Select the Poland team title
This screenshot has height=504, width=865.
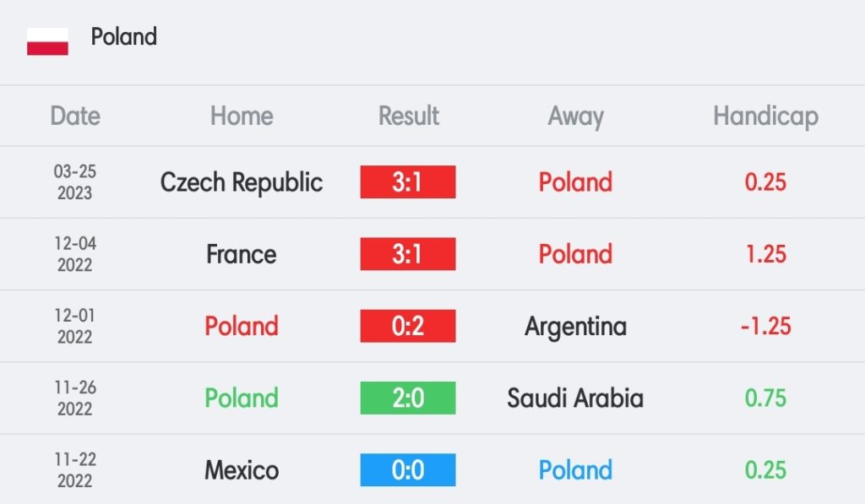(x=124, y=37)
